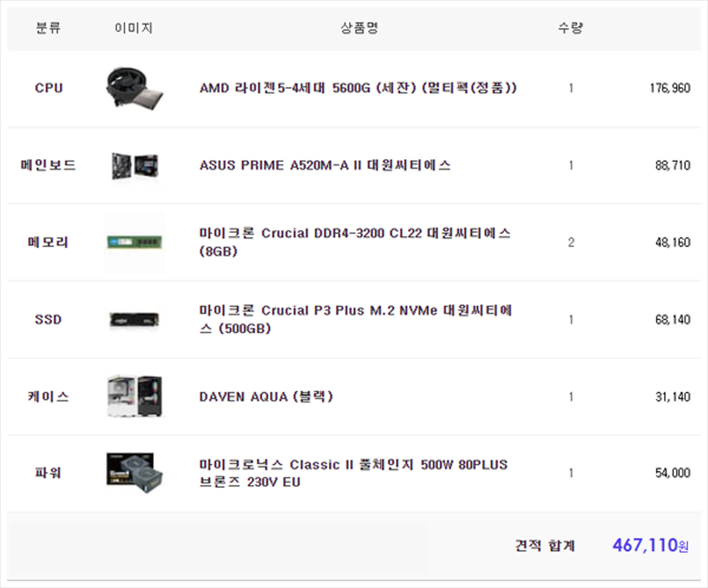Select the SSD category label
This screenshot has height=588, width=708.
click(x=48, y=319)
